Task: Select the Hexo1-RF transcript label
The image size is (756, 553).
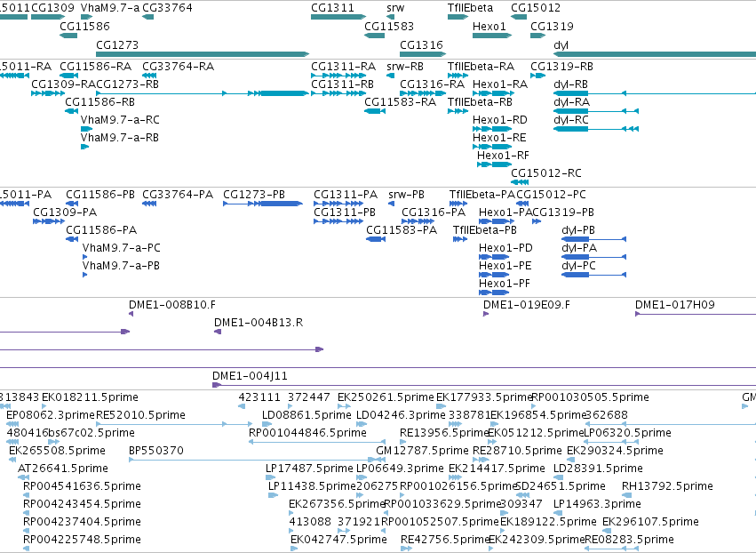Action: (503, 156)
